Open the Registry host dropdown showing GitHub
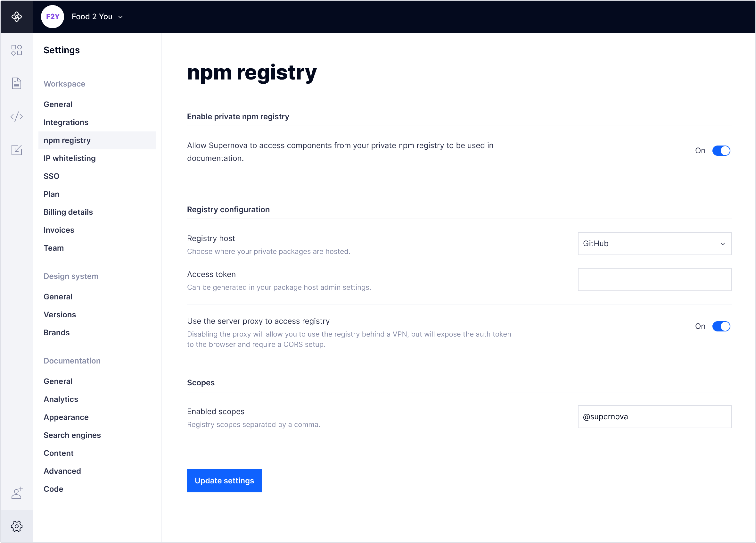This screenshot has width=756, height=543. coord(654,244)
